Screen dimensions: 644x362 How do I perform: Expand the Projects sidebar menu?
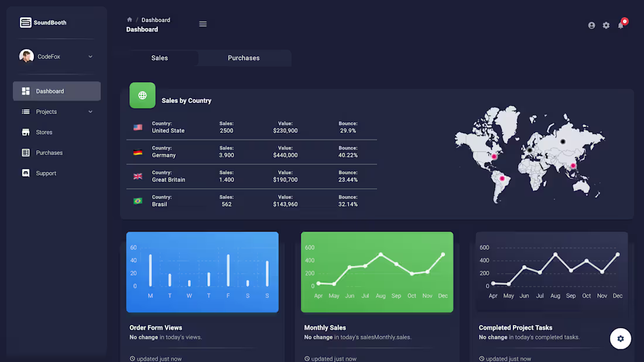click(56, 112)
